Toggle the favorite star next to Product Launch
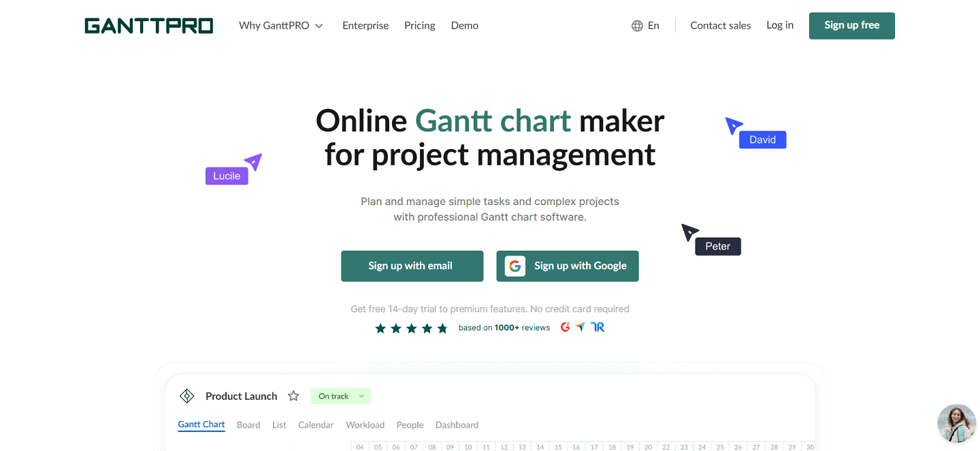The height and width of the screenshot is (451, 980). (293, 395)
